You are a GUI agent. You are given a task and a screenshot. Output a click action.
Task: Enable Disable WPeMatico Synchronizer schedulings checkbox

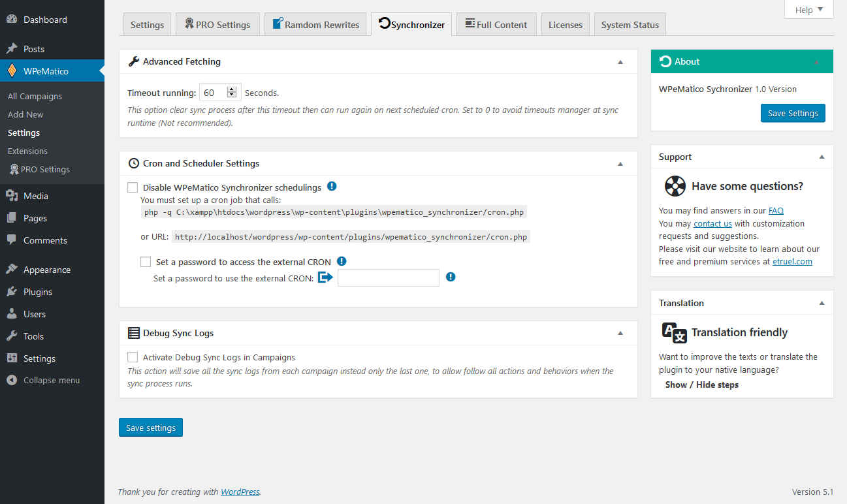coord(133,187)
